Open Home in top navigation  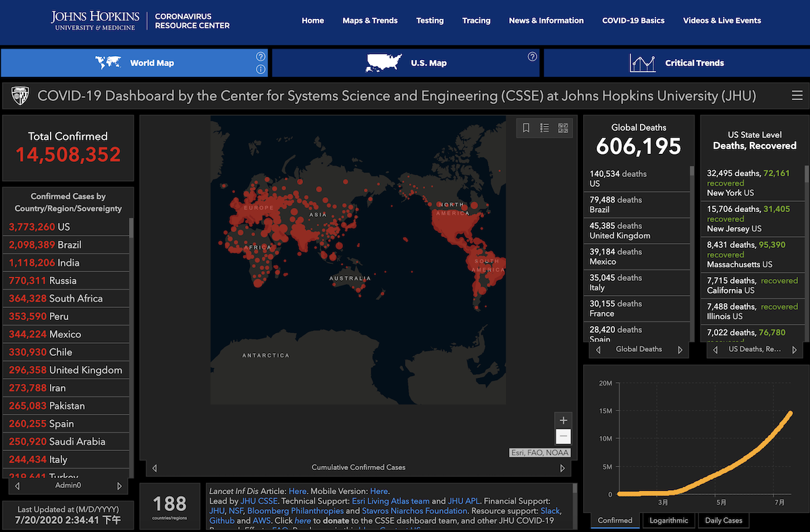click(x=313, y=20)
